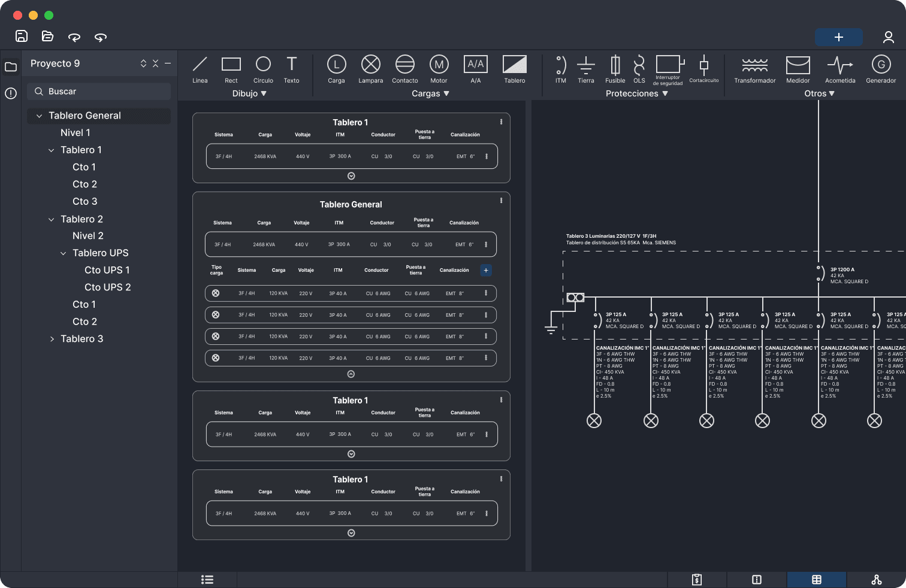
Task: Select the Medidor symbol
Action: [798, 69]
